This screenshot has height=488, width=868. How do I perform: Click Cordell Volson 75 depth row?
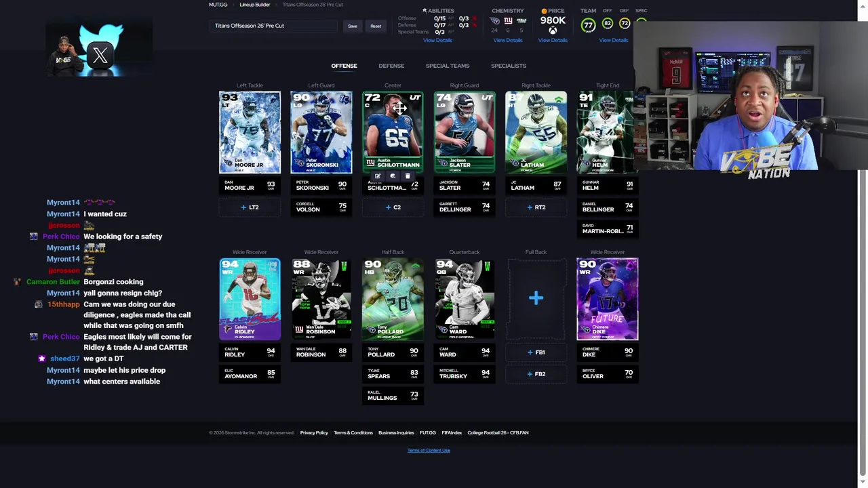[321, 207]
